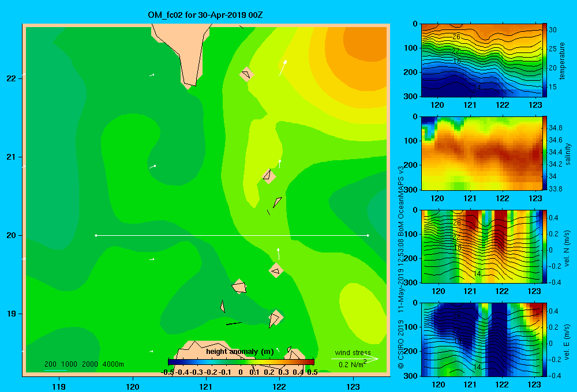577x392 pixels.
Task: Click the CSIRO BoM OceanMAPS copyright text
Action: pyautogui.click(x=401, y=267)
